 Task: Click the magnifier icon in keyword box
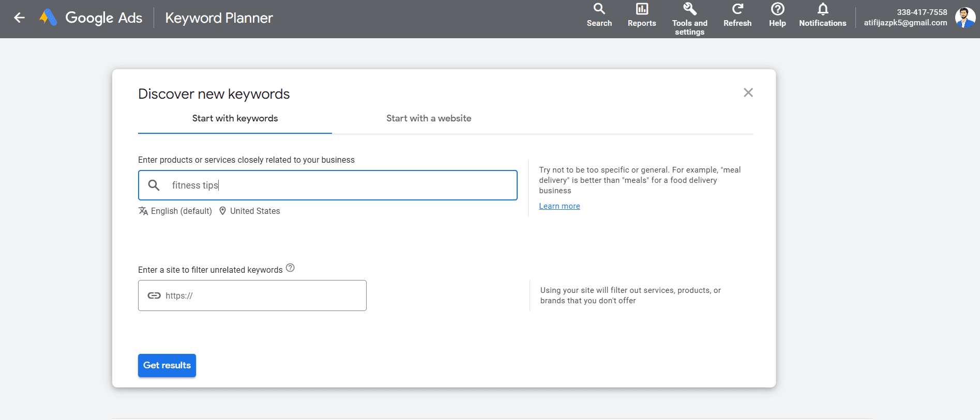coord(154,185)
